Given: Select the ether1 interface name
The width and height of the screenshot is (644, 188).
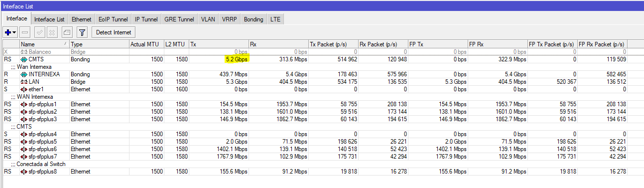Looking at the screenshot, I should click(x=36, y=89).
